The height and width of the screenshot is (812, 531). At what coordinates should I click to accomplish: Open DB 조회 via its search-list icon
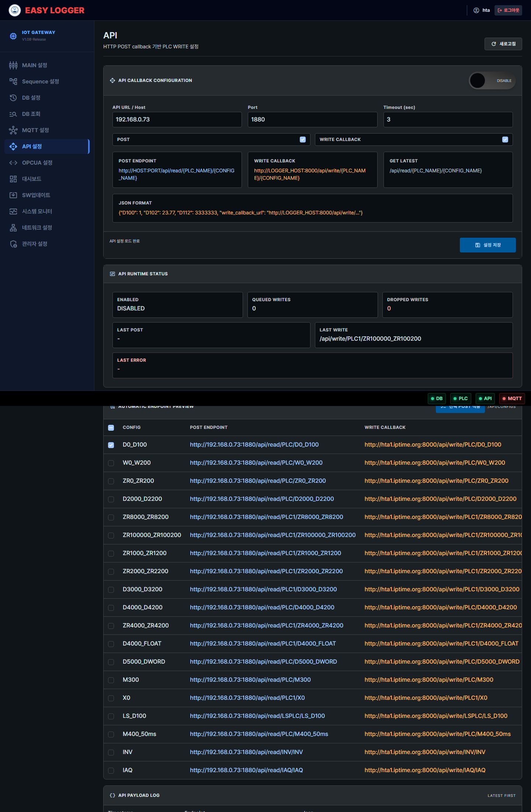(x=13, y=114)
